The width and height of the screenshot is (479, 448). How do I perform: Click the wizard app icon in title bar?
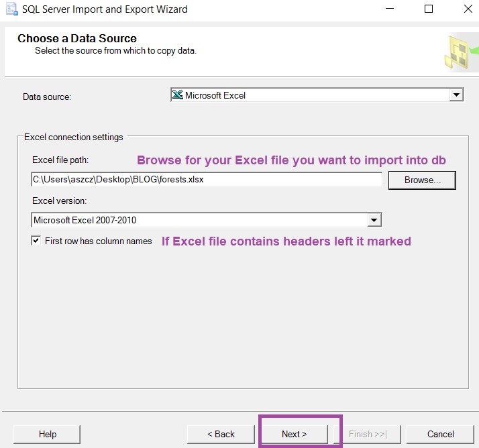11,9
